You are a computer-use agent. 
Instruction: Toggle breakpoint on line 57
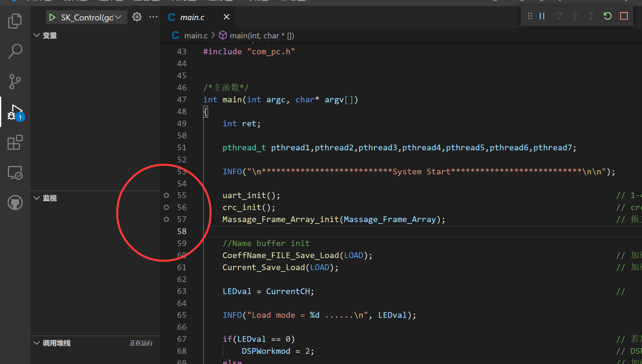pos(166,219)
